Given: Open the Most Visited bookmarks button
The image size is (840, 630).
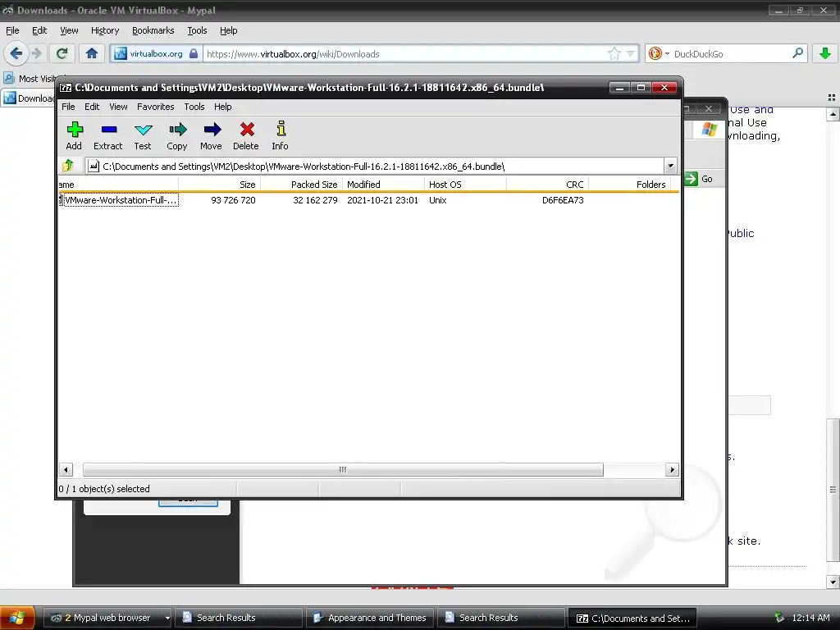Looking at the screenshot, I should click(32, 78).
